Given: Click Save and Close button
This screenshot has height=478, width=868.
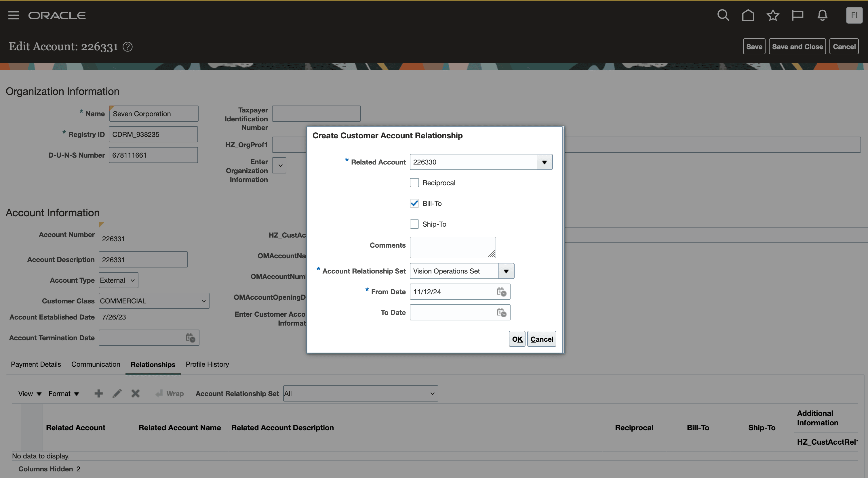Looking at the screenshot, I should (x=797, y=47).
